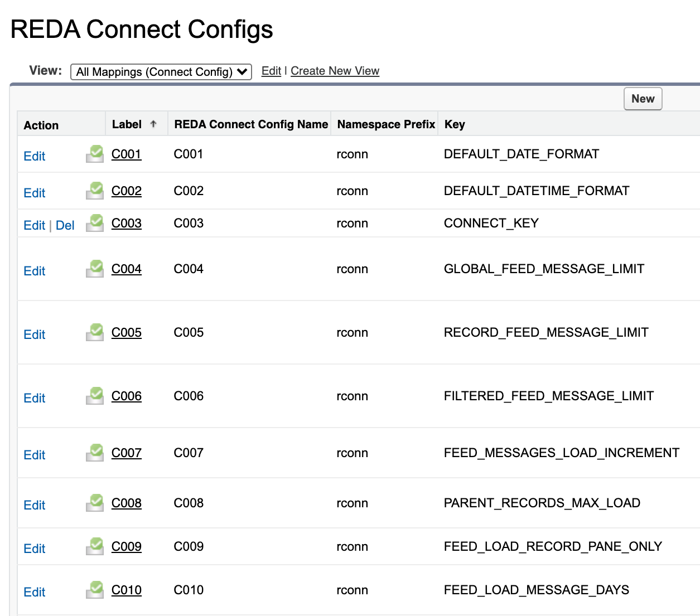This screenshot has width=700, height=616.
Task: Delete the C003 config via Del link
Action: pyautogui.click(x=65, y=225)
